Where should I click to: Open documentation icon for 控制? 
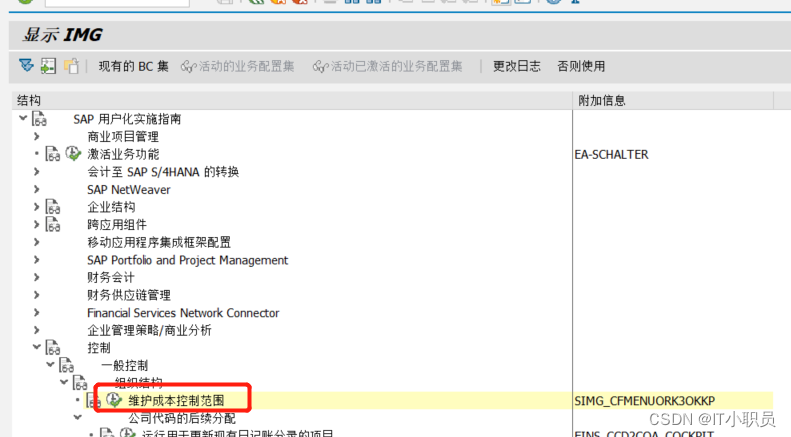[53, 348]
